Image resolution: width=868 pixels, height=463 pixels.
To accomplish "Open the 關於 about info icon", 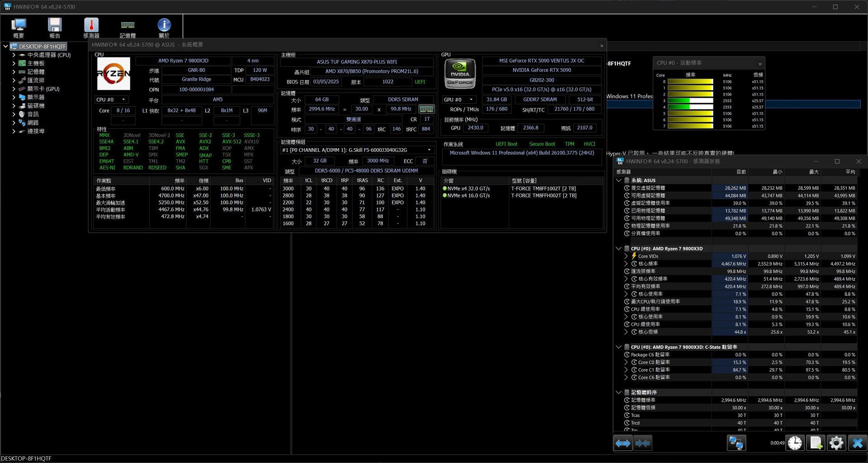I will (x=164, y=27).
